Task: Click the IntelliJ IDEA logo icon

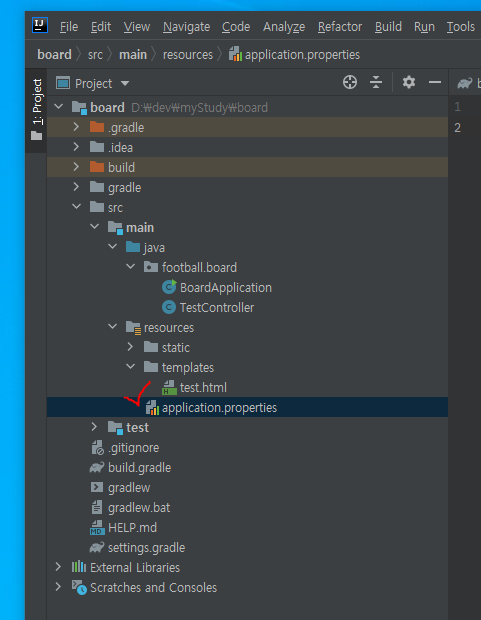Action: tap(40, 25)
